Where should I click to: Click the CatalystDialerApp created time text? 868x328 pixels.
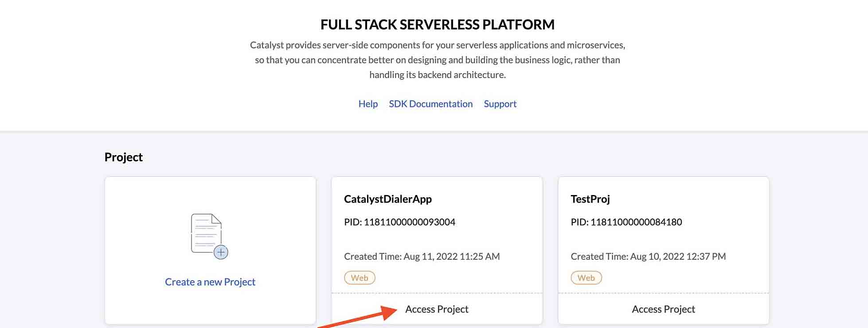[422, 256]
